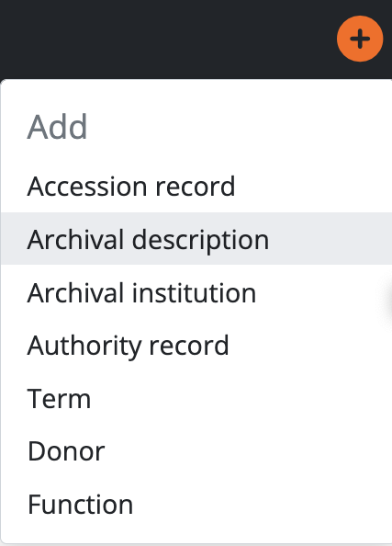This screenshot has width=392, height=546.
Task: Choose the highlighted Archival description entry
Action: point(196,238)
